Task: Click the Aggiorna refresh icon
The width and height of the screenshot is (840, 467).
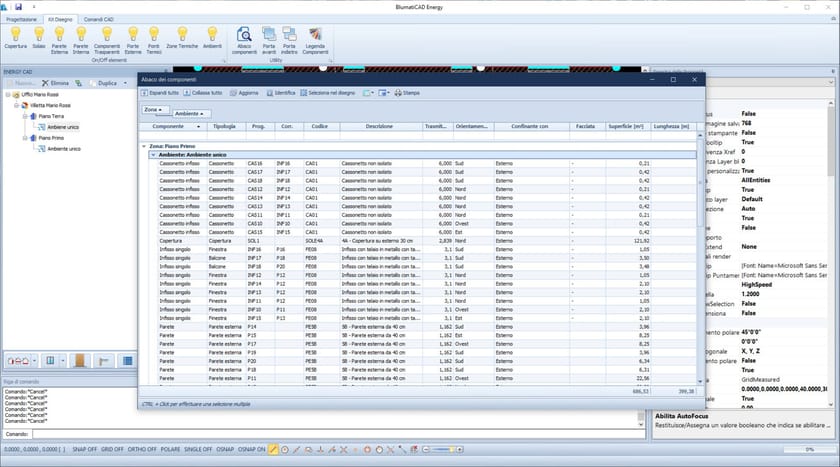Action: (233, 92)
